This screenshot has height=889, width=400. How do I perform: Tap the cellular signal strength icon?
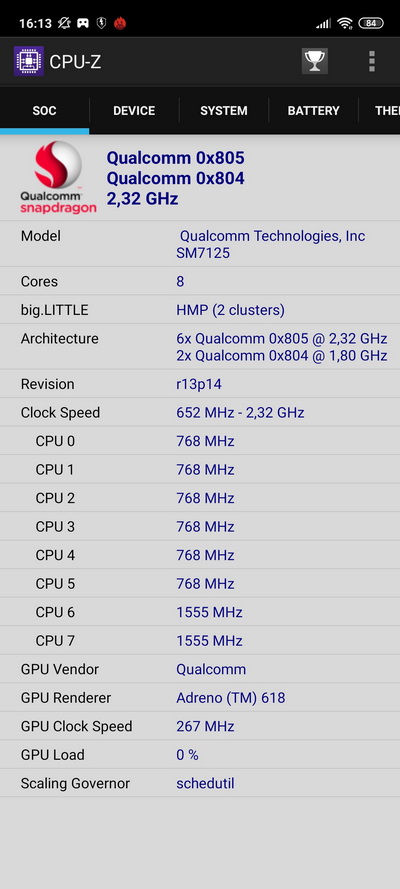point(324,23)
